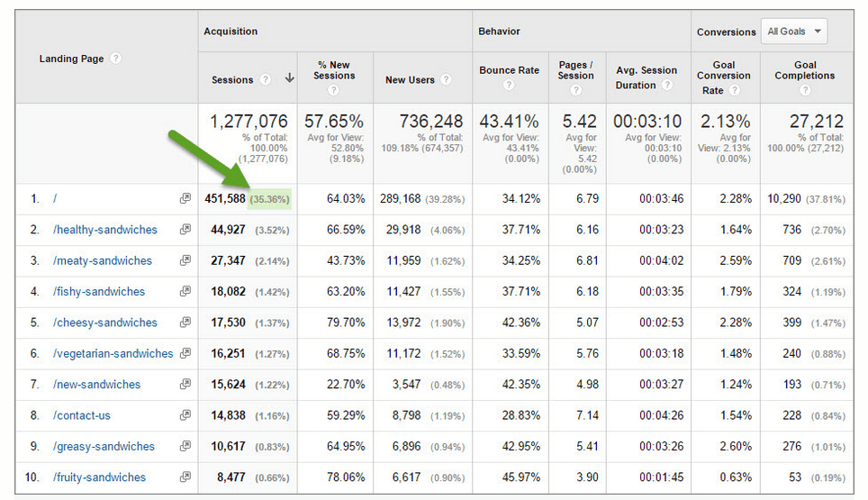Click help icon under % New Sessions
The image size is (868, 500).
tap(335, 90)
